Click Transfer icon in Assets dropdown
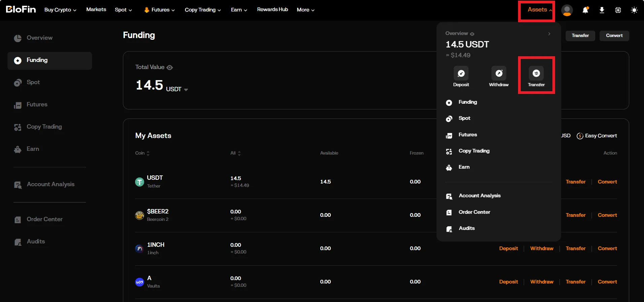Screen dimensions: 644x302 (x=536, y=73)
